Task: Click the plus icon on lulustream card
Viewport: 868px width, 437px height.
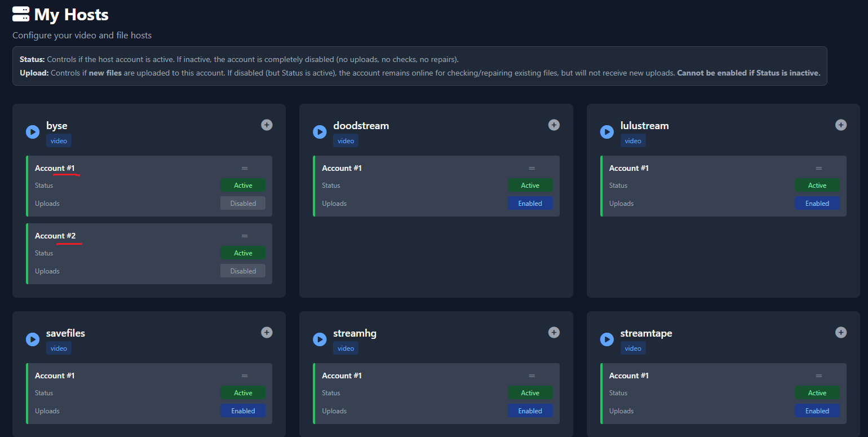Action: click(840, 125)
